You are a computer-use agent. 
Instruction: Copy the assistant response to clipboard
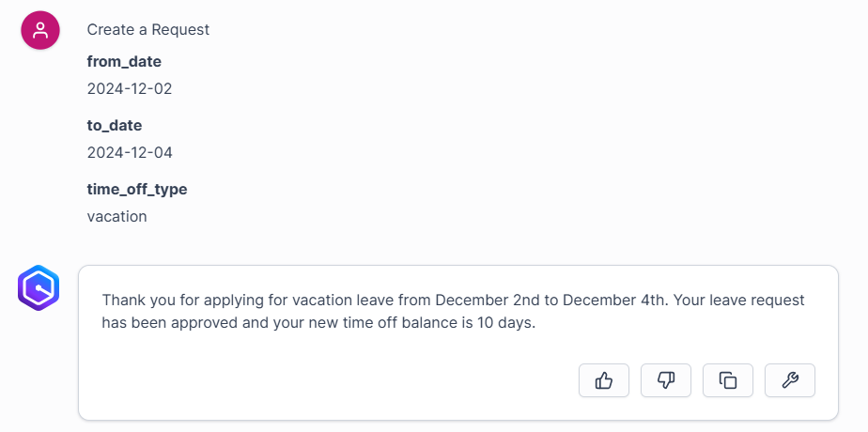pyautogui.click(x=728, y=380)
